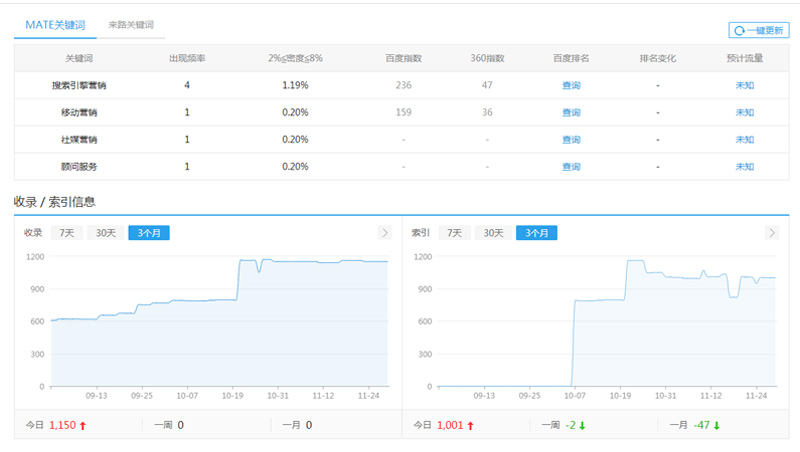The image size is (800, 452).
Task: Select 30天 range in 索引 chart
Action: [x=492, y=233]
